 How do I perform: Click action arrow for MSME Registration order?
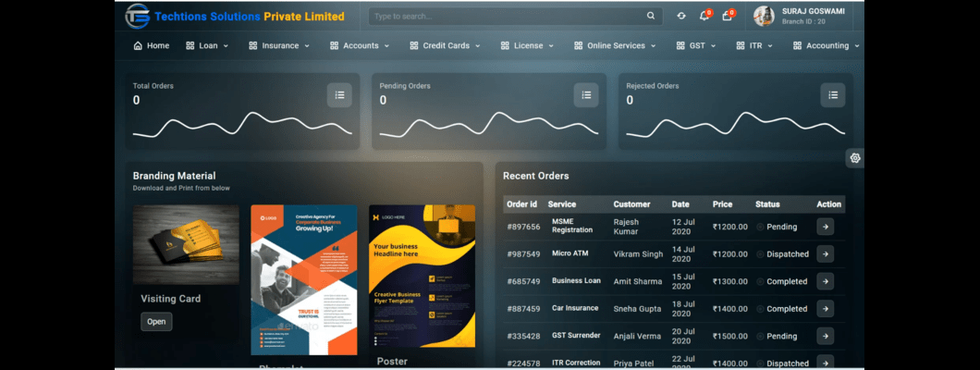coord(825,227)
